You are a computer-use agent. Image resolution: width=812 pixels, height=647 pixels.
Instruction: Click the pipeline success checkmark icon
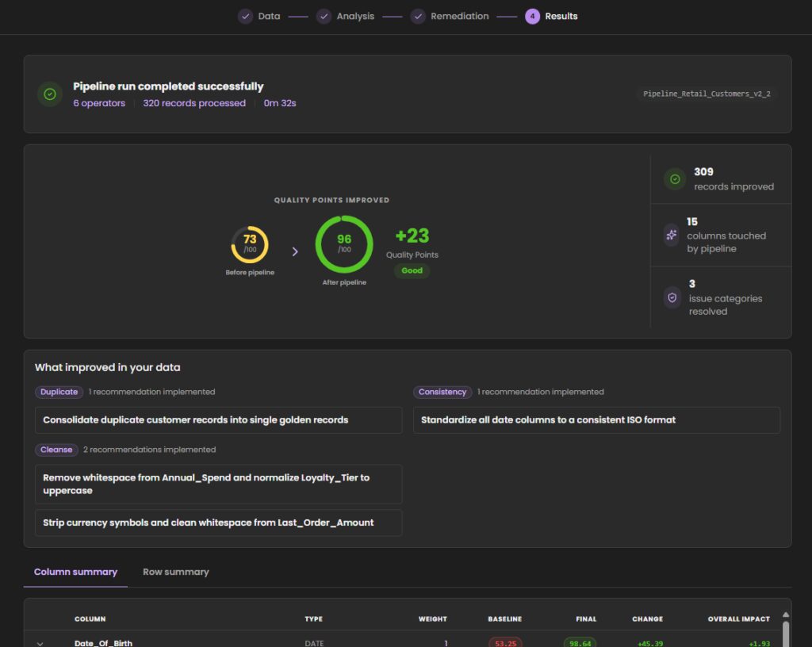[x=50, y=94]
